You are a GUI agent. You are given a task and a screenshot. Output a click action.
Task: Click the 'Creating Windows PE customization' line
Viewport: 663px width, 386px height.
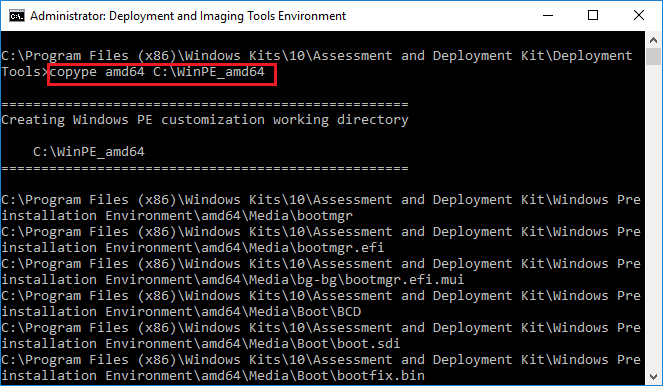(x=205, y=120)
